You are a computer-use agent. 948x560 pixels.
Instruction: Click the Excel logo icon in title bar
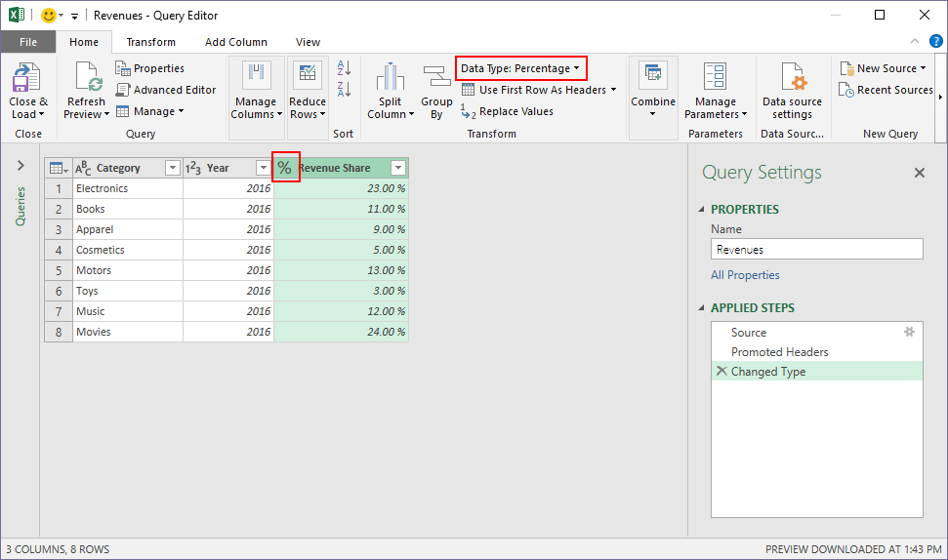[17, 15]
